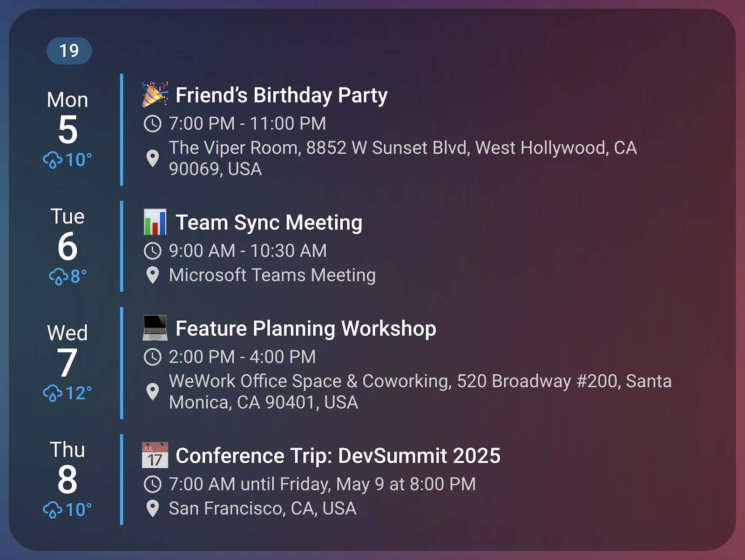Open Friend's Birthday Party event

[x=281, y=95]
